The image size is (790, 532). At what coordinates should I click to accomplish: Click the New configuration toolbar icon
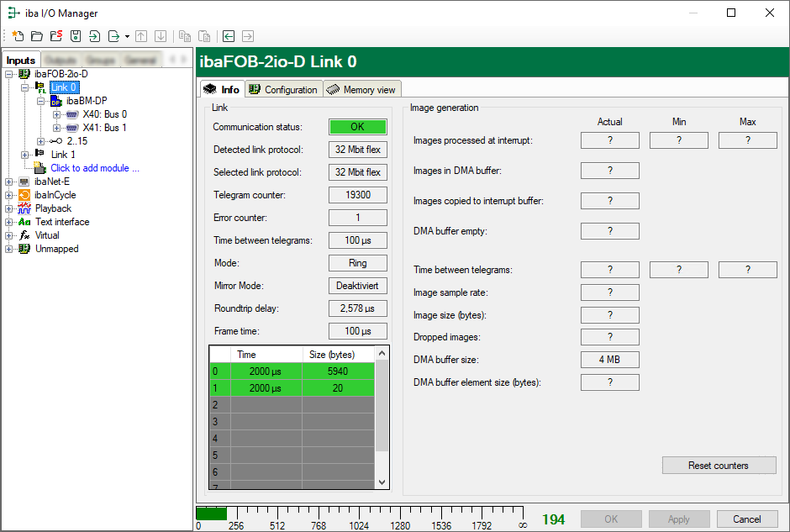pyautogui.click(x=17, y=36)
